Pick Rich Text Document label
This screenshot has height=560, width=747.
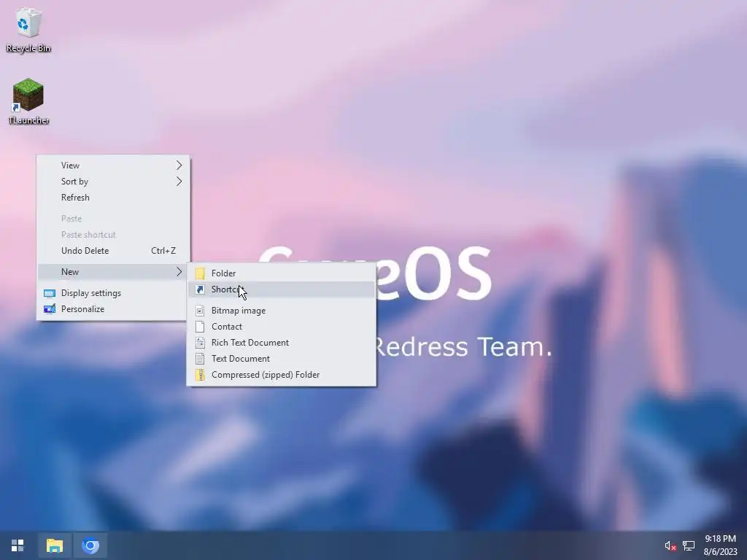(x=250, y=343)
